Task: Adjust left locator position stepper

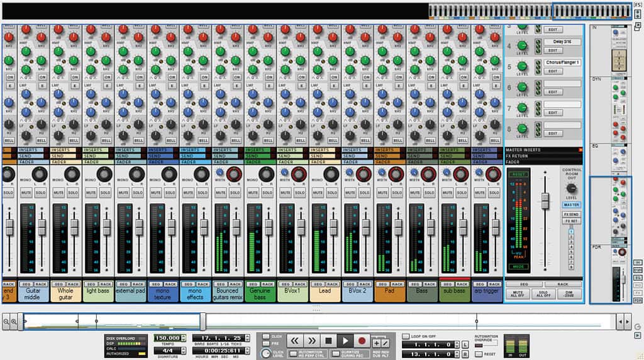Action: (x=457, y=345)
